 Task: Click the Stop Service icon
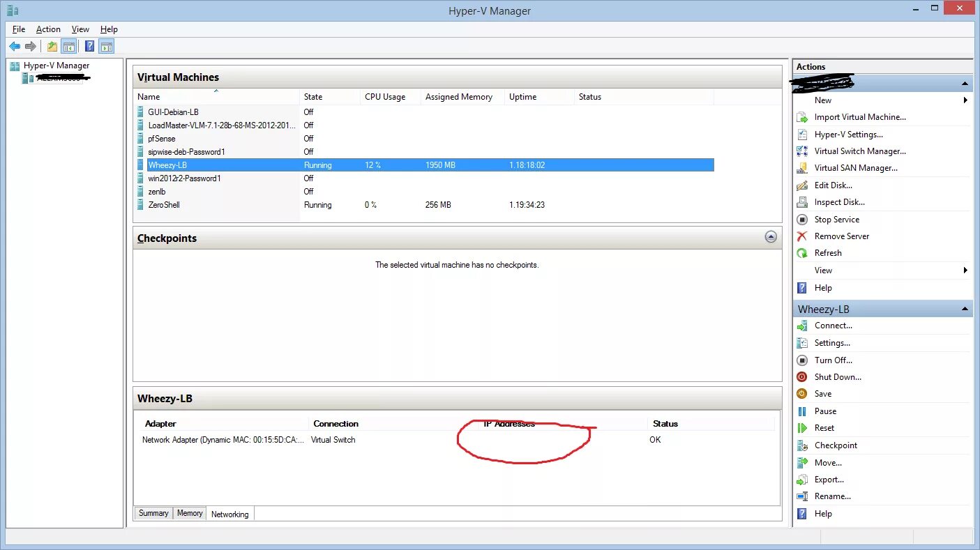click(802, 220)
